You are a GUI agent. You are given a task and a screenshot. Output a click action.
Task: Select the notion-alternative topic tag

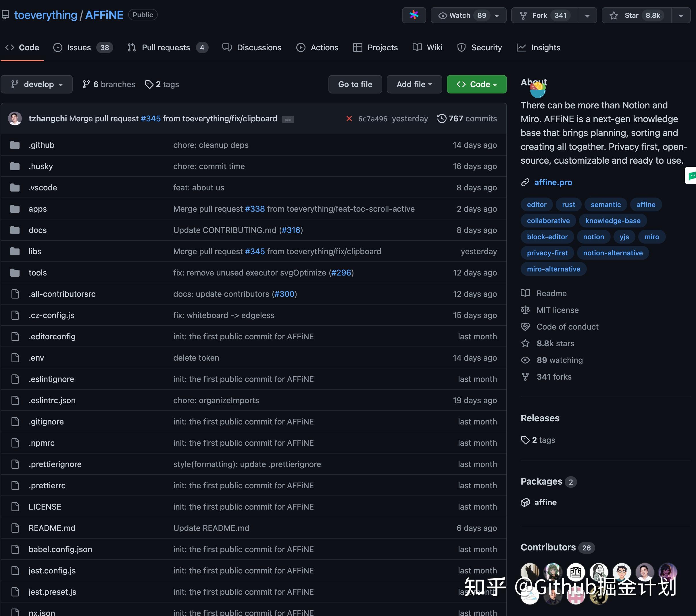[613, 253]
